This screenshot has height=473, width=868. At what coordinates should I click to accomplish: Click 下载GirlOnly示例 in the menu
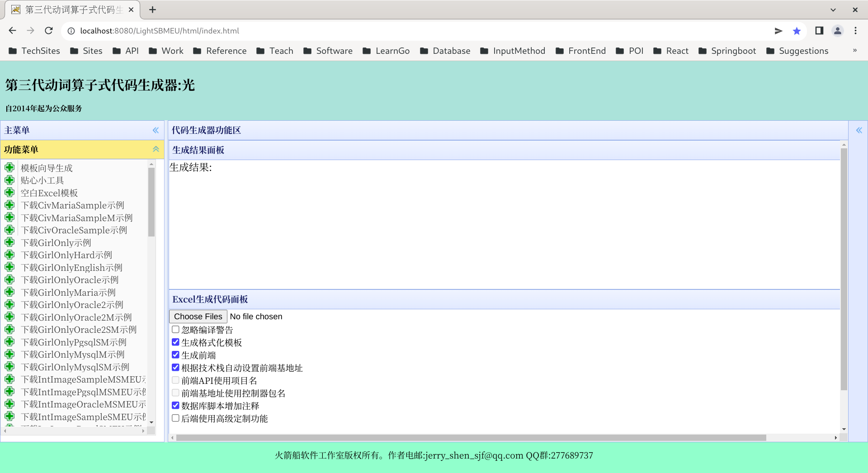[57, 242]
